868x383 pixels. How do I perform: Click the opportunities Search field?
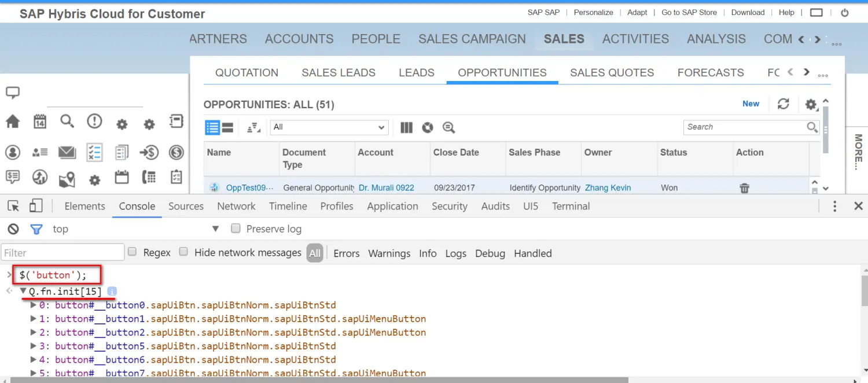click(751, 127)
